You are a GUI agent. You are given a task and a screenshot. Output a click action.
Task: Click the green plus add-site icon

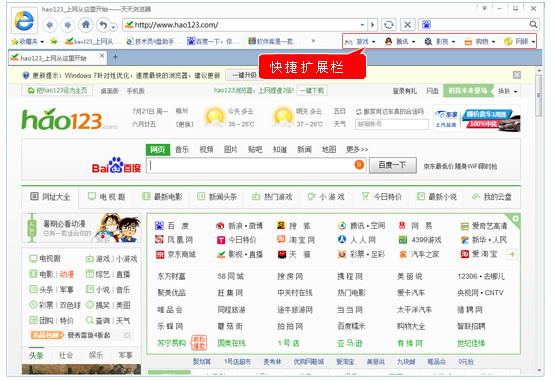pos(512,254)
